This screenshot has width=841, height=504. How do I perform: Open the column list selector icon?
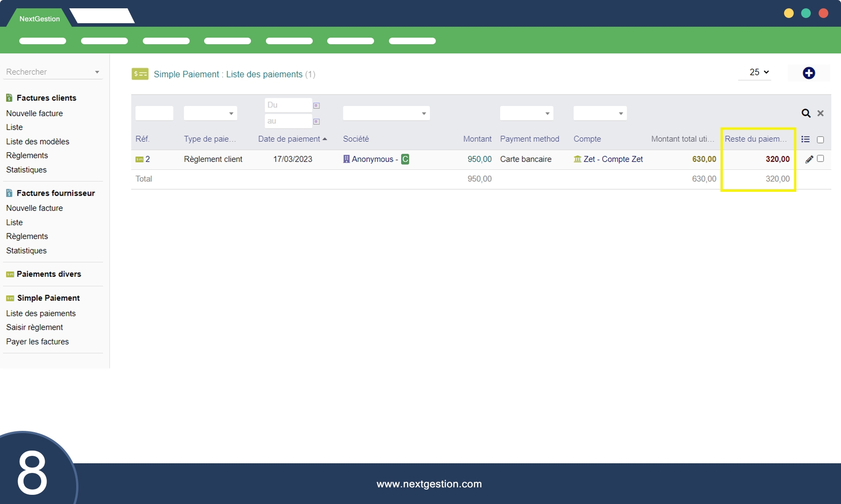pyautogui.click(x=805, y=139)
